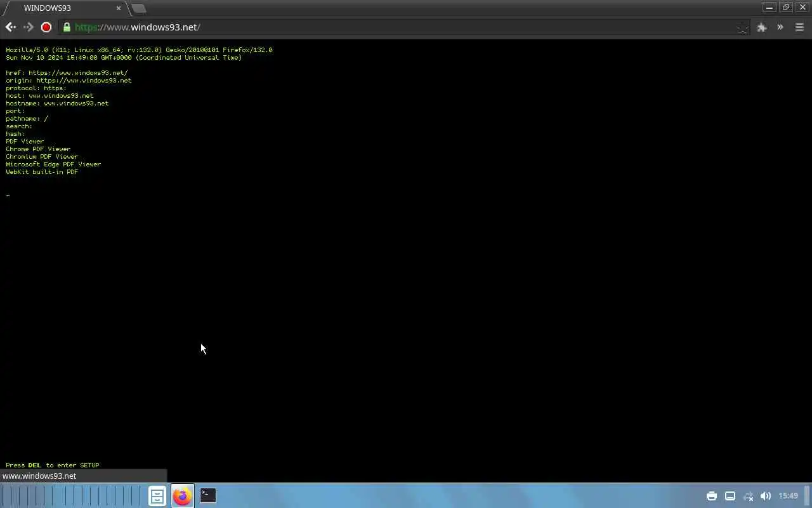Click the Sun Nov 10 2024 date line
This screenshot has width=812, height=508.
tap(124, 58)
